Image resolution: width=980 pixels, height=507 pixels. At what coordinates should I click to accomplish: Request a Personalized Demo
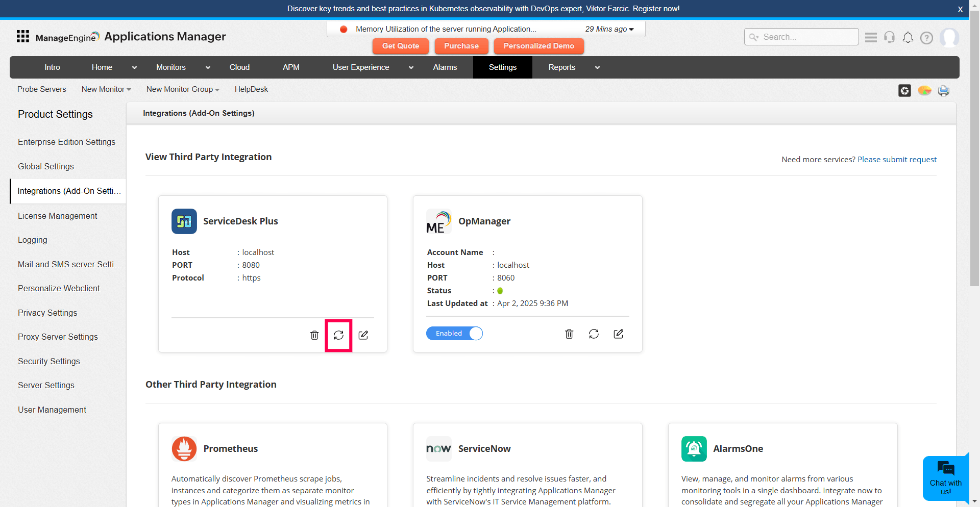point(539,46)
